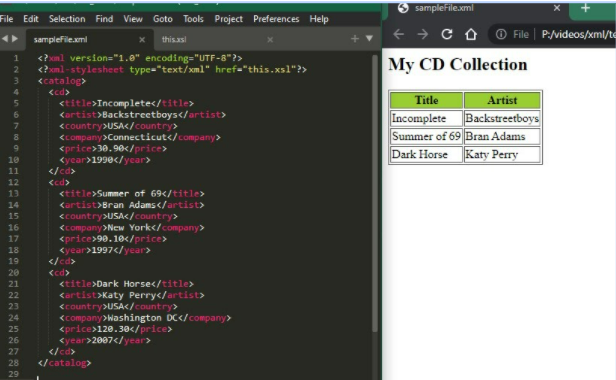
Task: Close the this.xsl editor tab
Action: [x=270, y=40]
